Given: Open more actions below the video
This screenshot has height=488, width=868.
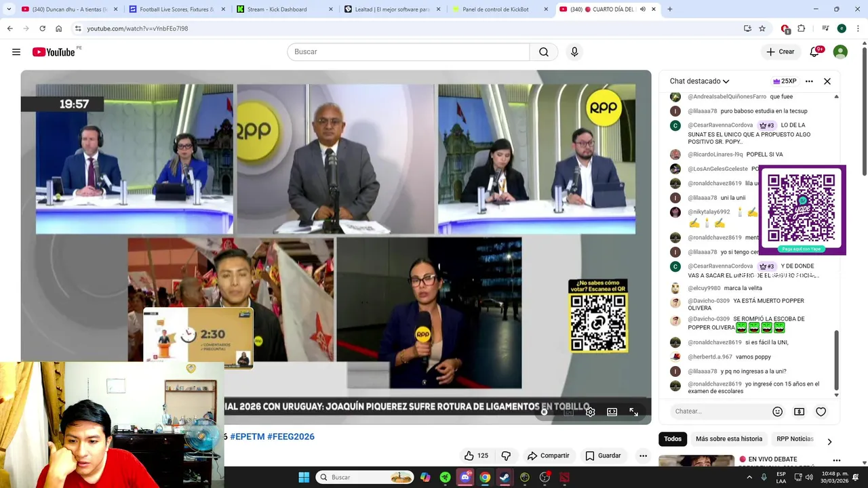Looking at the screenshot, I should pyautogui.click(x=643, y=455).
